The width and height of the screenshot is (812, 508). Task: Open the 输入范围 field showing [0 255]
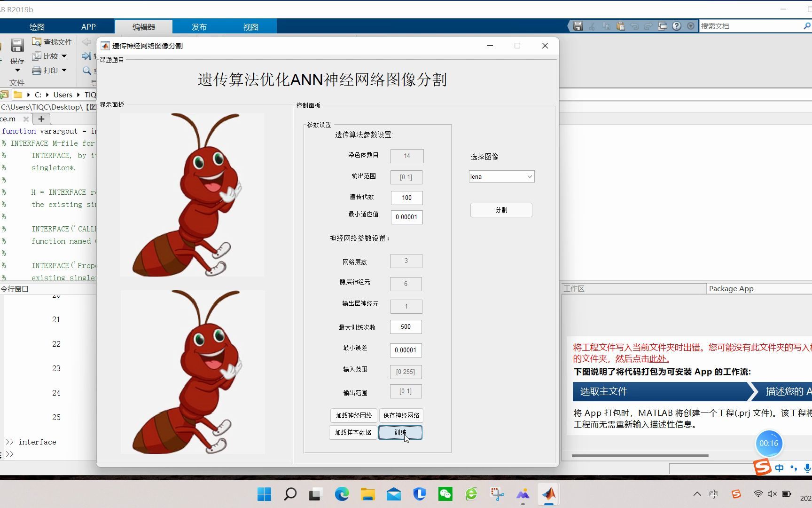click(406, 372)
